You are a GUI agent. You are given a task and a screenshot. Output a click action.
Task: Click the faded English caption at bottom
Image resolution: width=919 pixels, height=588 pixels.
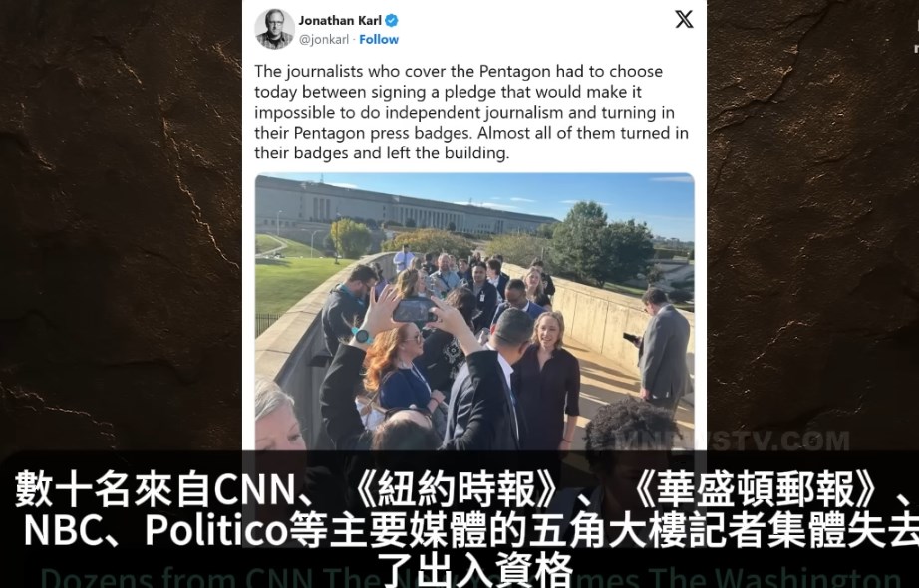point(470,577)
